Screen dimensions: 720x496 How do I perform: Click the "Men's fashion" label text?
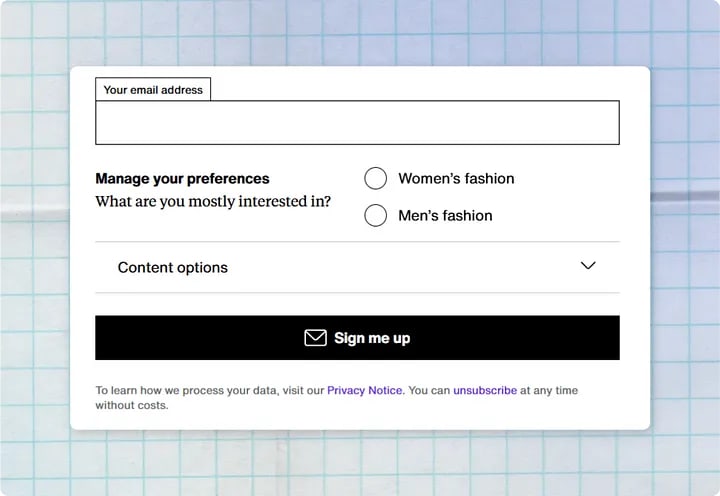coord(445,215)
